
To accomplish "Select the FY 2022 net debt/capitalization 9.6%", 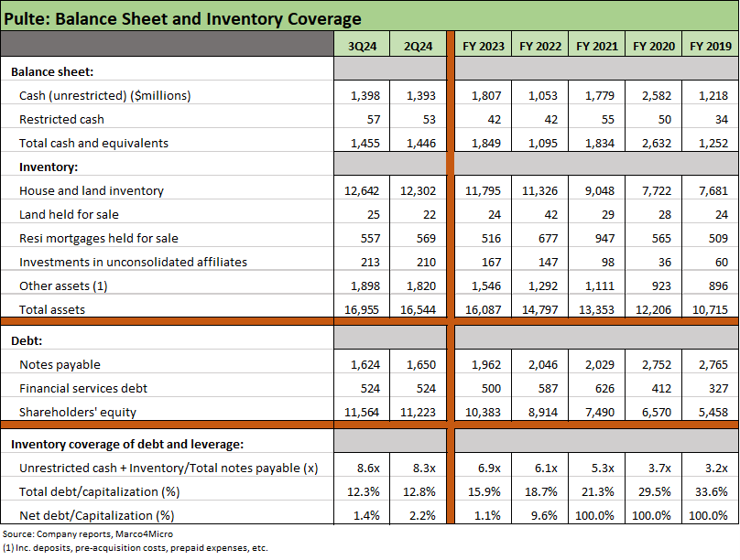I will click(544, 516).
